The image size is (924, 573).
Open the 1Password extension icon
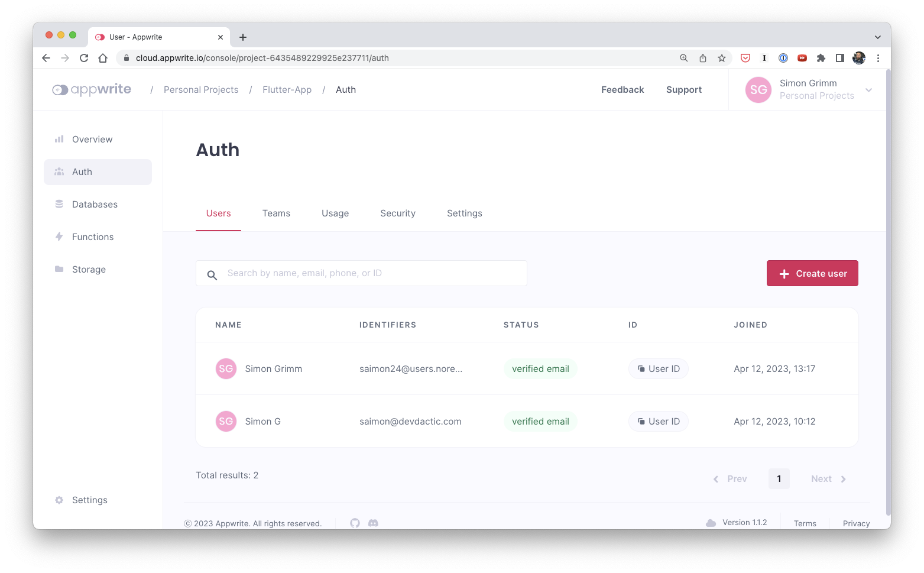pos(783,58)
